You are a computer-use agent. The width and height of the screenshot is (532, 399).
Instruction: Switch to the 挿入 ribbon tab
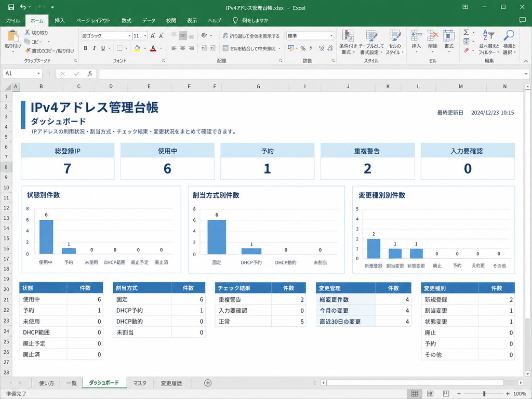pyautogui.click(x=60, y=20)
